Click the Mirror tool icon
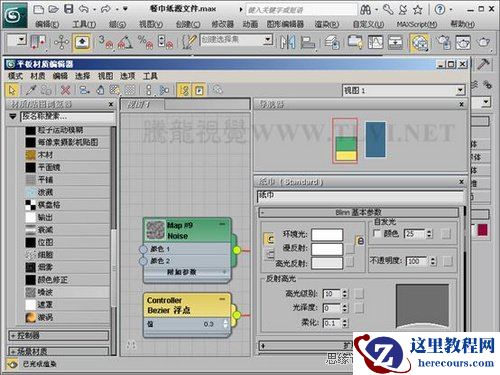Viewport: 500px width, 375px height. (287, 42)
